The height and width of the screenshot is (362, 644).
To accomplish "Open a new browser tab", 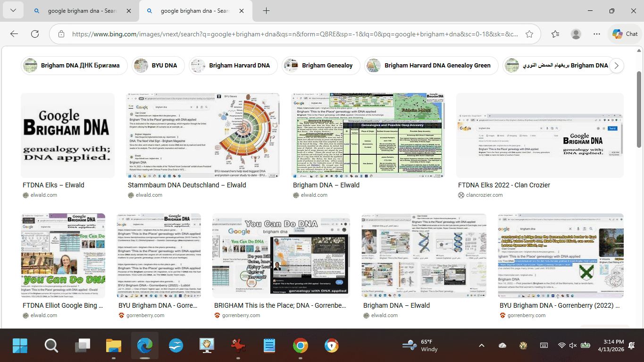I will (266, 11).
